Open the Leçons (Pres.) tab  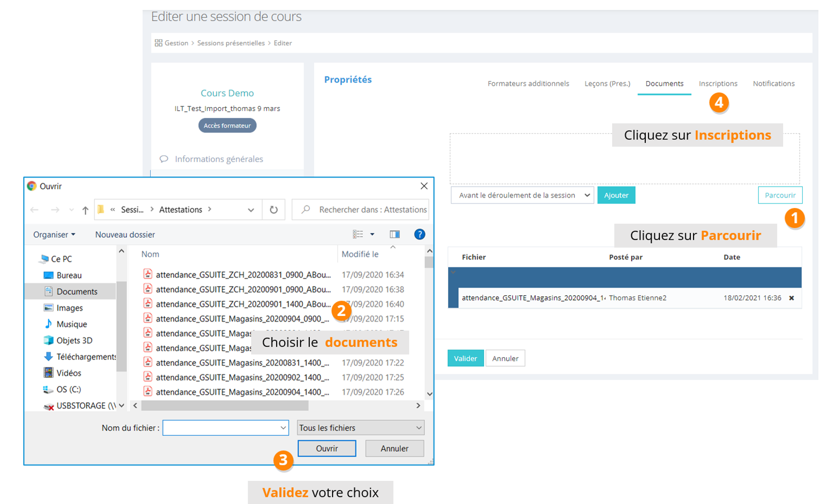tap(607, 83)
